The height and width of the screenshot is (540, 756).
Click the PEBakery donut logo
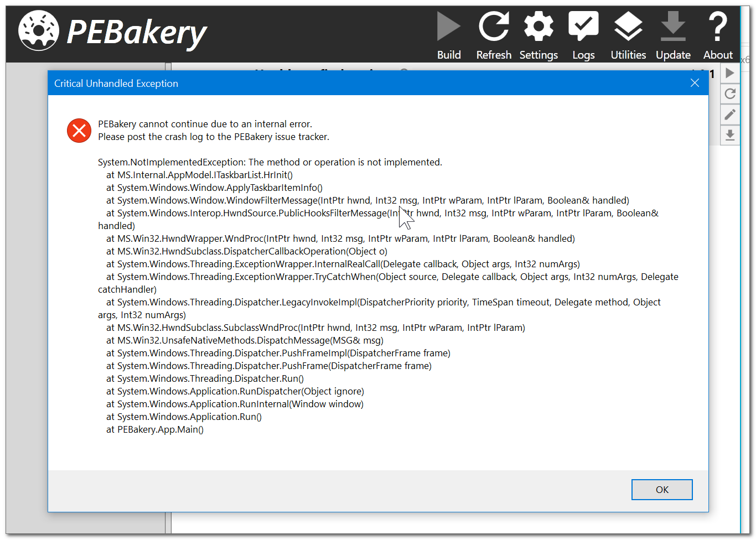point(38,30)
